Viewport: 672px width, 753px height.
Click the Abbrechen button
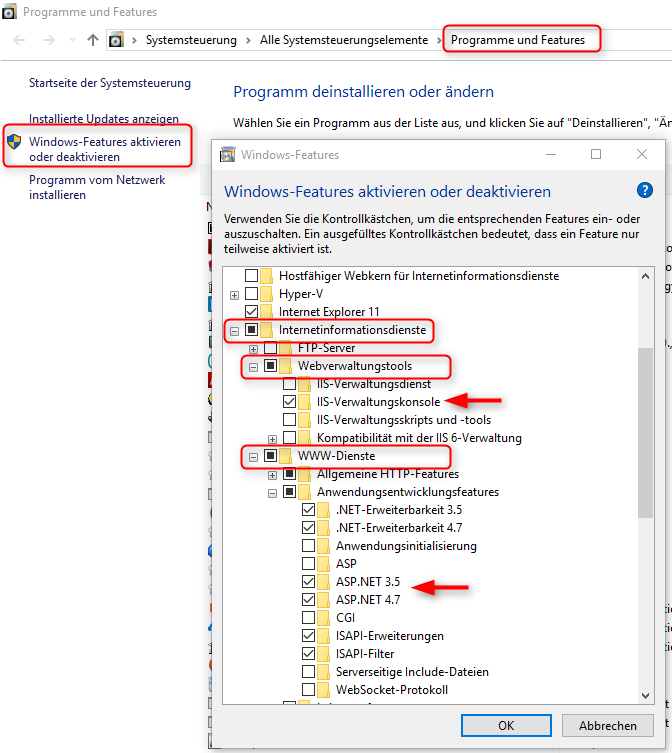pyautogui.click(x=608, y=725)
